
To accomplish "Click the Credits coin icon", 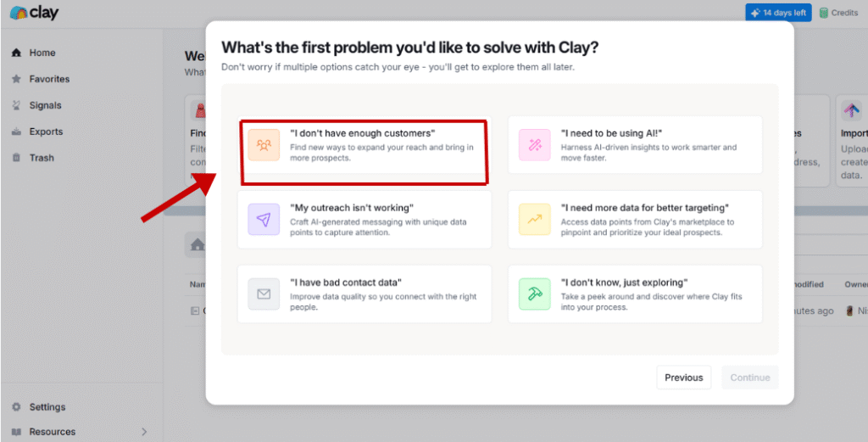I will click(x=823, y=13).
